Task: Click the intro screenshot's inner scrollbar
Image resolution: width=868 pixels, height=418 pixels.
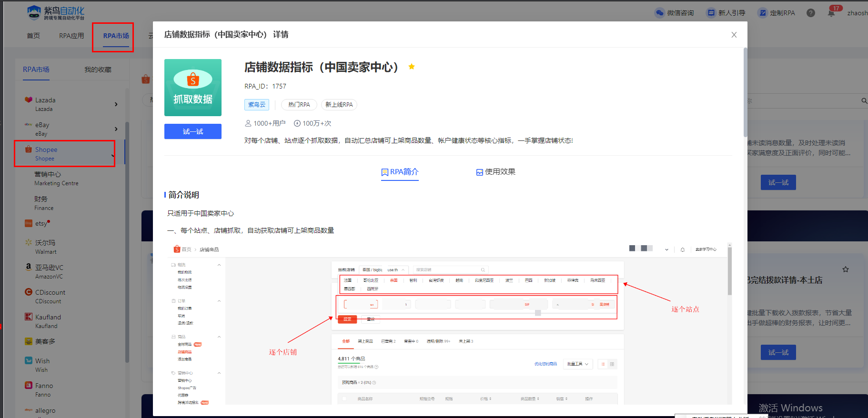Action: click(729, 271)
